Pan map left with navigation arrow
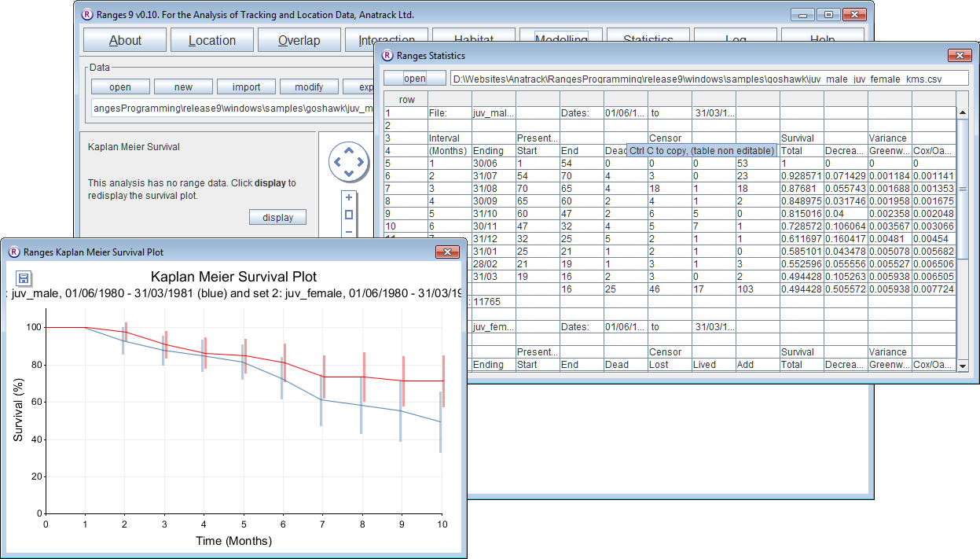This screenshot has width=980, height=559. (337, 163)
